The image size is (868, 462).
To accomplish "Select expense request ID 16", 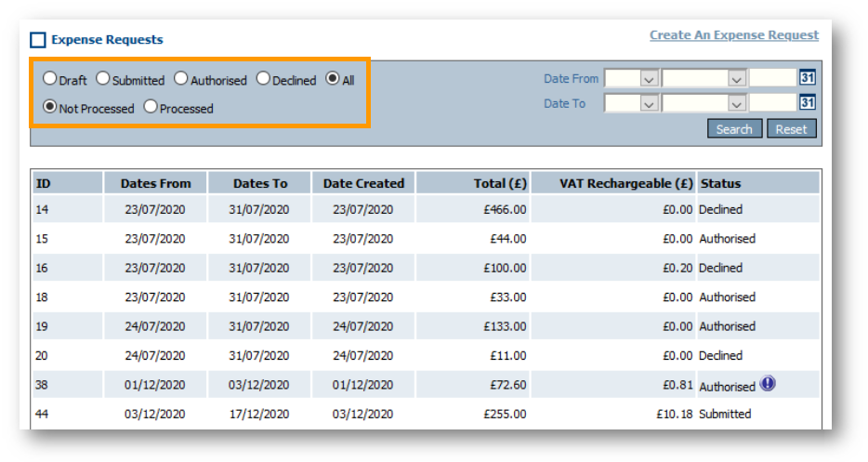I will (x=42, y=268).
